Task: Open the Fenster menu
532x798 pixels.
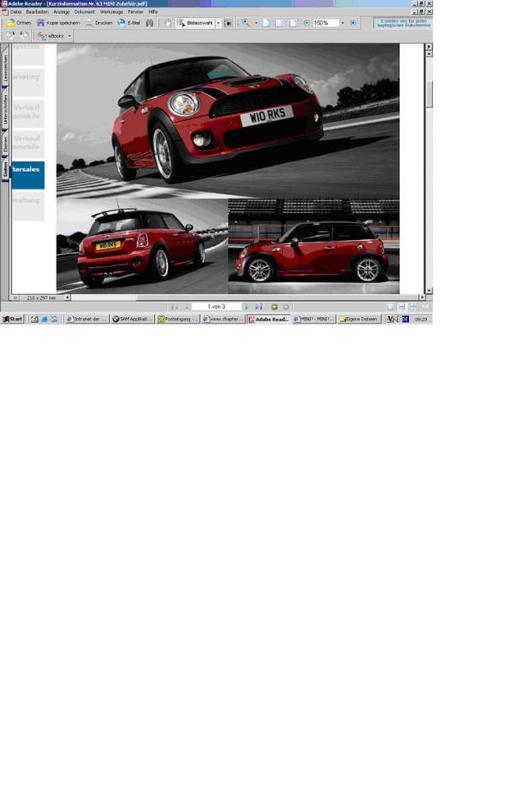Action: (136, 11)
